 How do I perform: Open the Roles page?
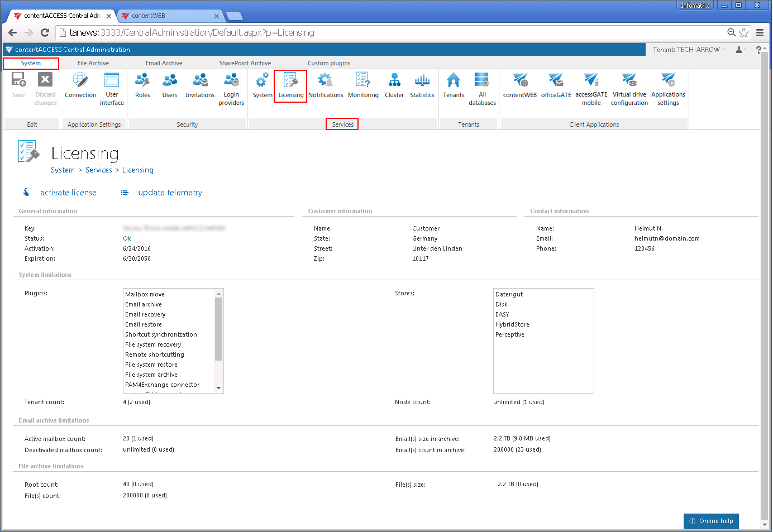click(x=142, y=85)
